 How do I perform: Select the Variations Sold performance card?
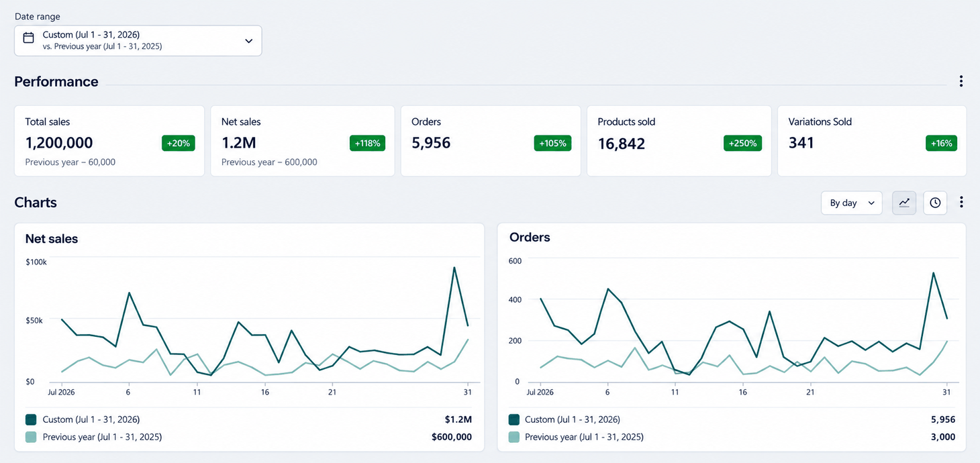tap(872, 141)
